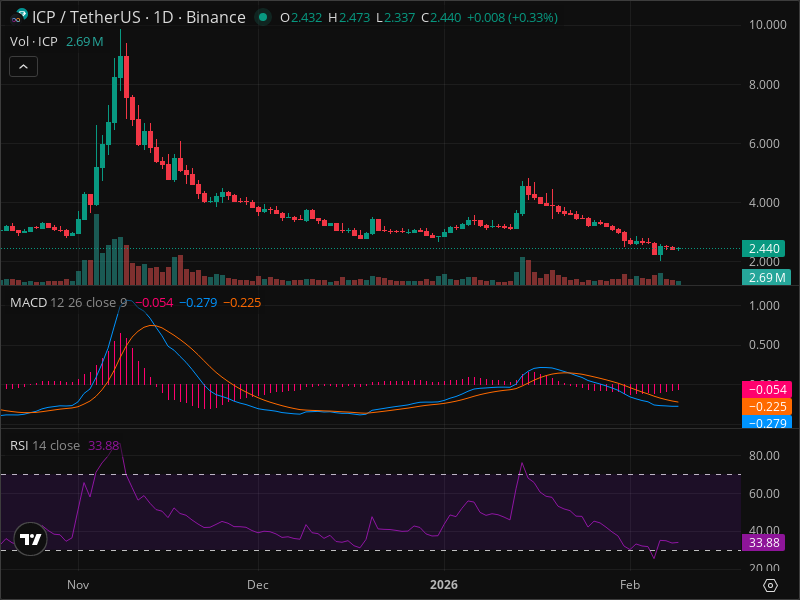
Task: Click the ICP coin logo icon
Action: coord(19,16)
